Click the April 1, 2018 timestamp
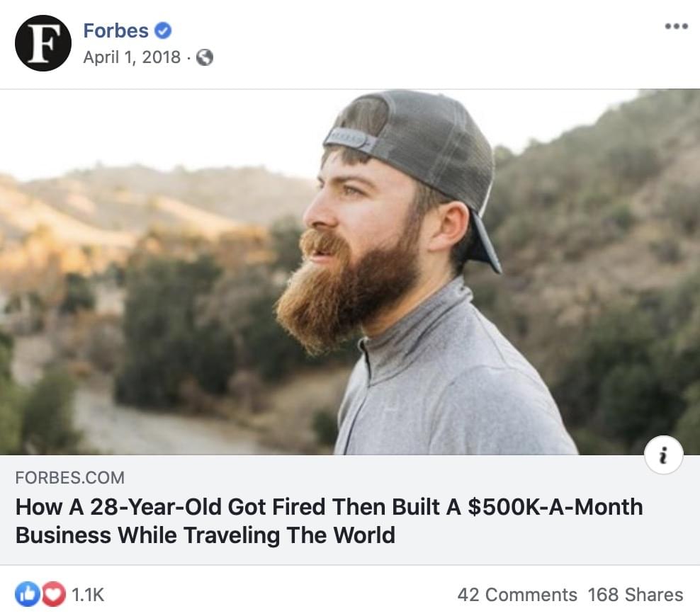This screenshot has height=616, width=700. [x=132, y=57]
